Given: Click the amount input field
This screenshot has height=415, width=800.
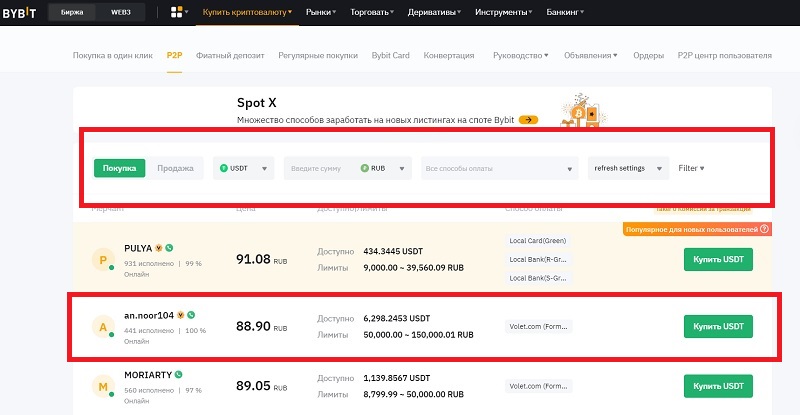Looking at the screenshot, I should [x=320, y=169].
